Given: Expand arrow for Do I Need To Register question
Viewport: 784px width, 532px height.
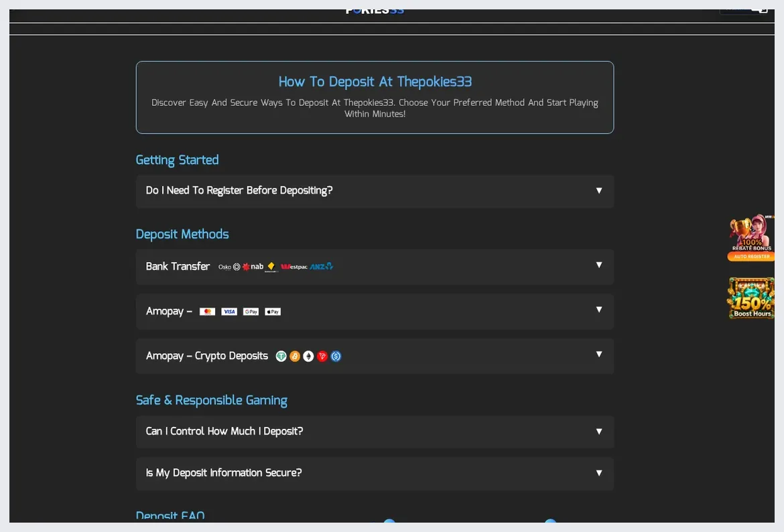Looking at the screenshot, I should coord(599,190).
